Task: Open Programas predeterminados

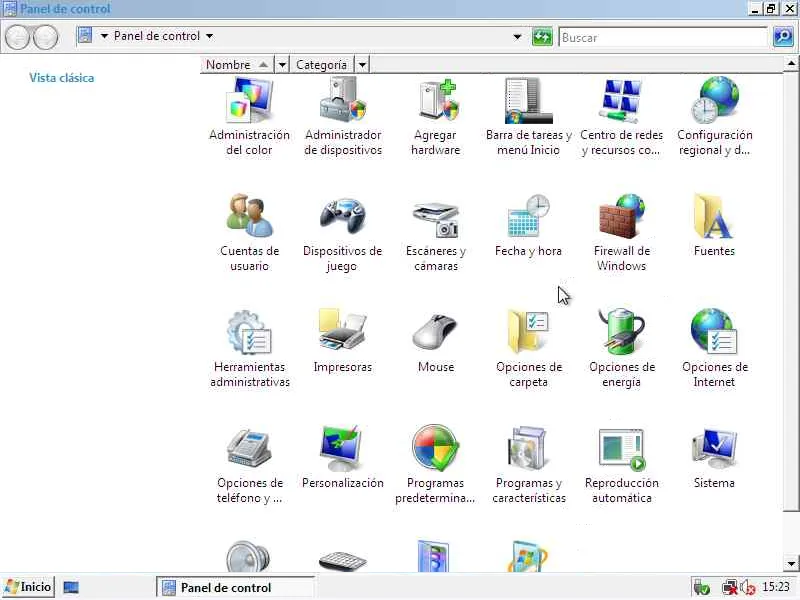Action: coord(435,464)
